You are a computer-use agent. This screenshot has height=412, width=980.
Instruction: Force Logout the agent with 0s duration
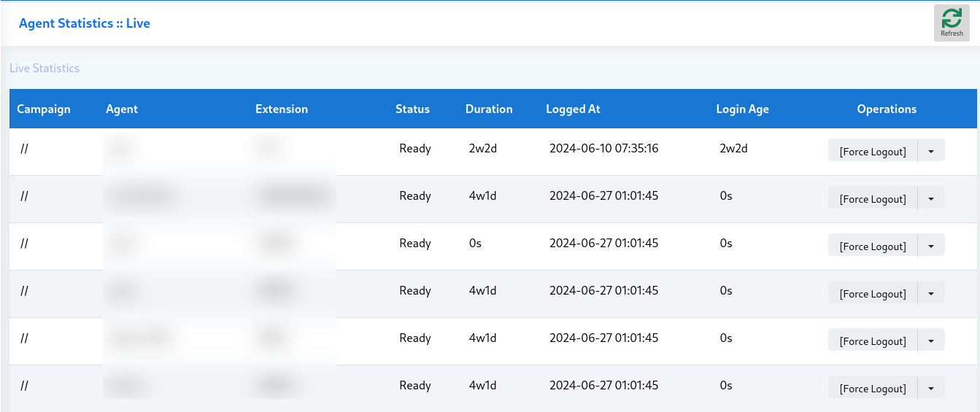(872, 246)
